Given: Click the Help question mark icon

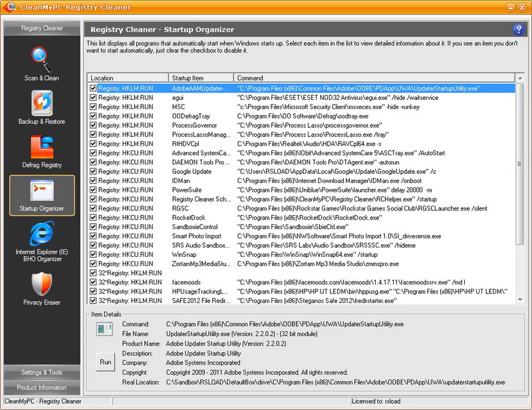Looking at the screenshot, I should [519, 29].
